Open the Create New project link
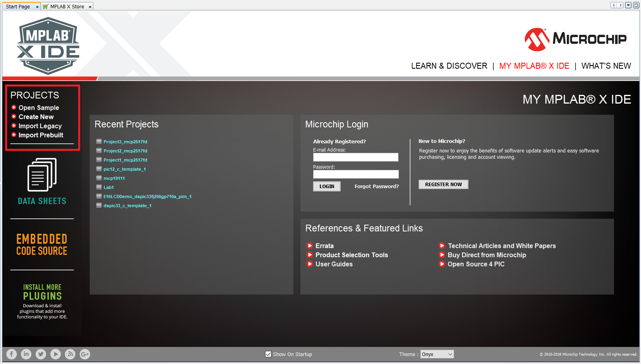641x364 pixels. [x=36, y=117]
